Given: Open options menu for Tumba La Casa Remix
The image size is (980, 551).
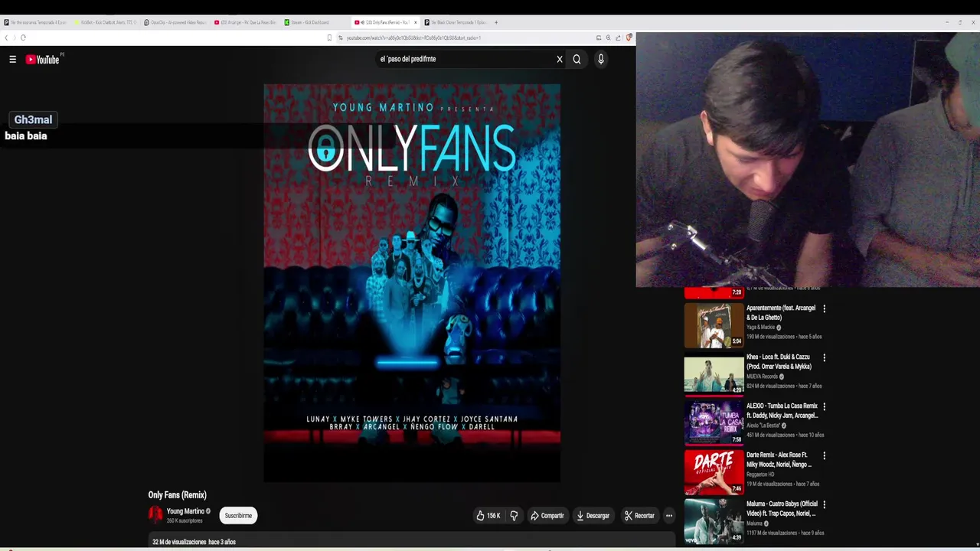Looking at the screenshot, I should [x=824, y=406].
